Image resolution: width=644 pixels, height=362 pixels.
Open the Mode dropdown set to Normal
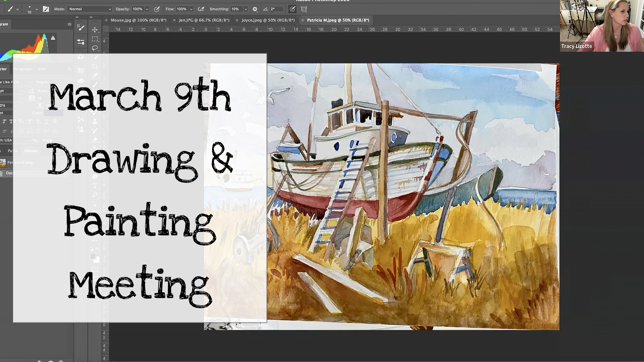[x=90, y=9]
